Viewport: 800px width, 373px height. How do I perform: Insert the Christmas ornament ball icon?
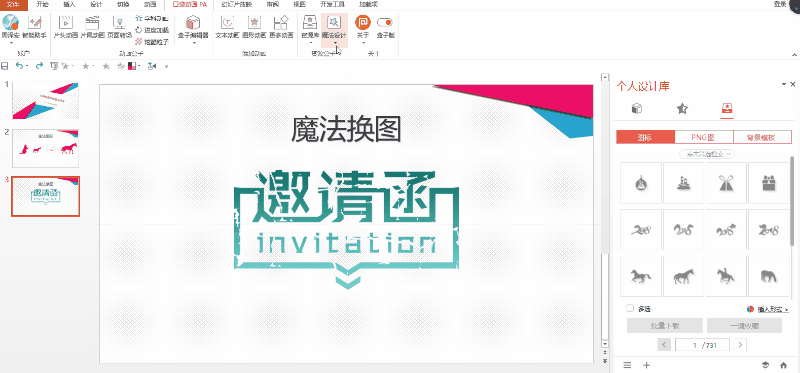click(641, 183)
